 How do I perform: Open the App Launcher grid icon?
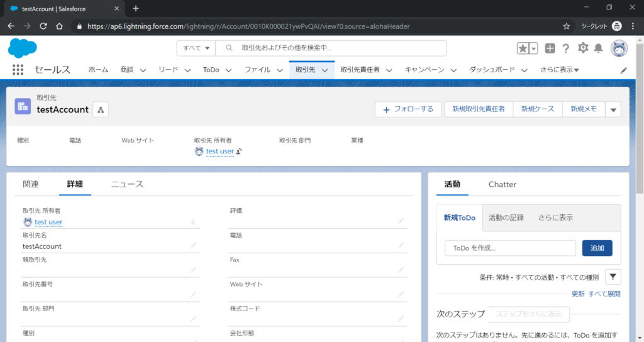[x=18, y=70]
